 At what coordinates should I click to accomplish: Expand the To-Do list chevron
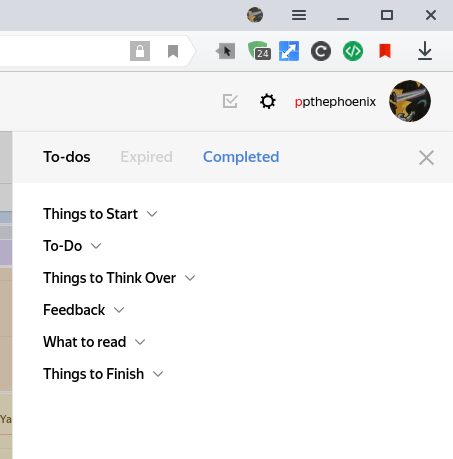[x=96, y=246]
